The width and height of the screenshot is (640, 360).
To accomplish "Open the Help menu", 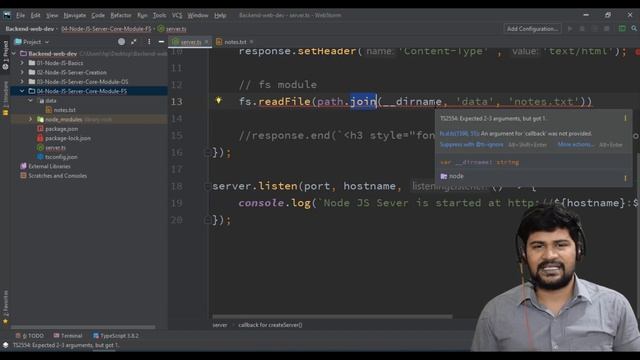I will point(220,15).
